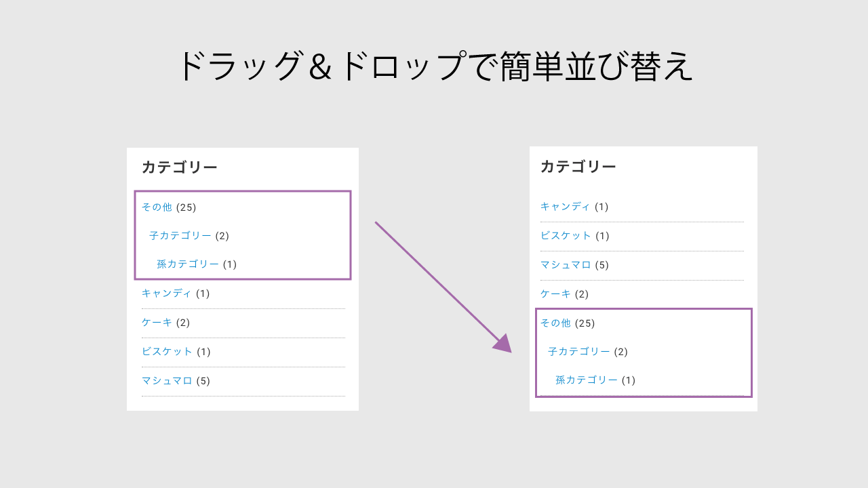Click マシュマロ link in the right list
868x488 pixels.
(x=566, y=265)
